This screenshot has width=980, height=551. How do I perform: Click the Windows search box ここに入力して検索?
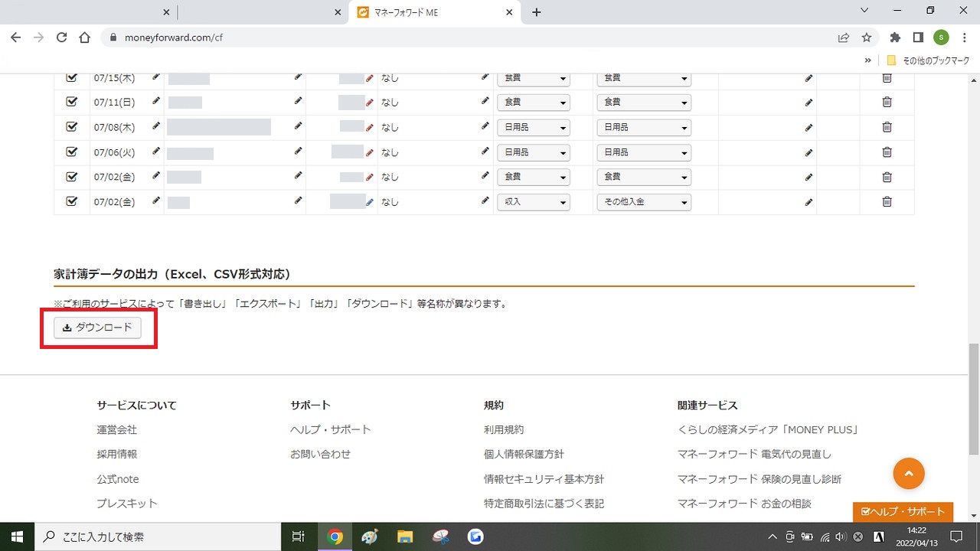pos(157,536)
